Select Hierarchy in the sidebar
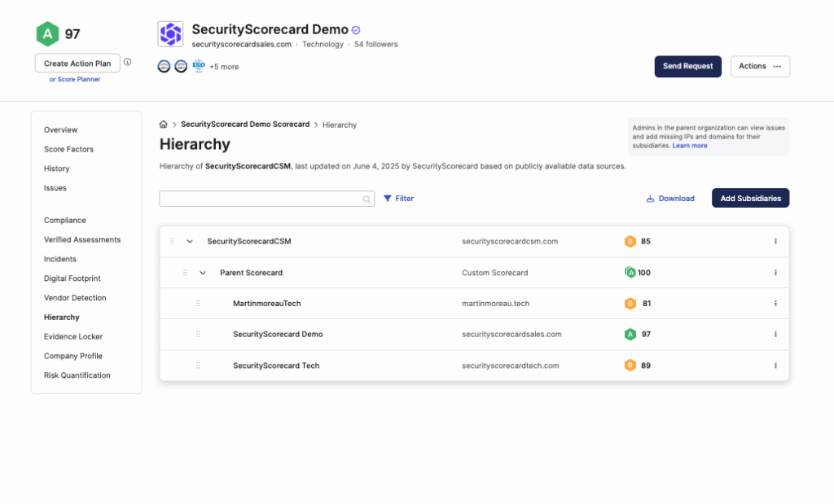The height and width of the screenshot is (504, 834). click(62, 318)
